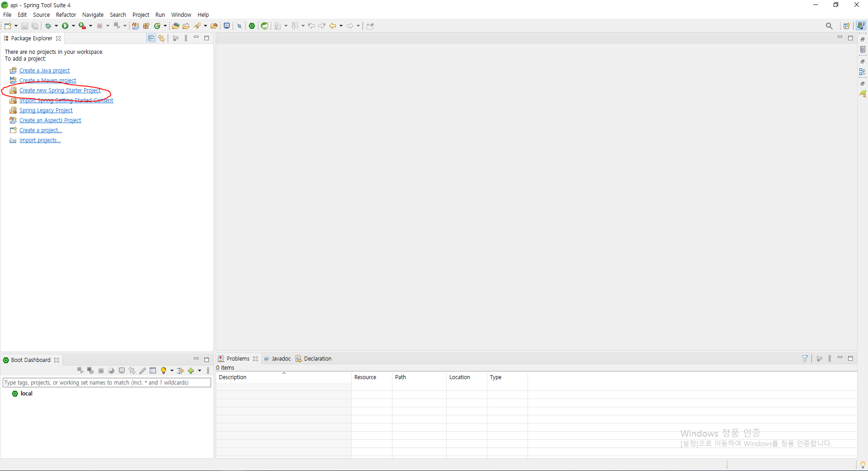Switch to the Javadoc tab
Image resolution: width=868 pixels, height=471 pixels.
[x=277, y=359]
